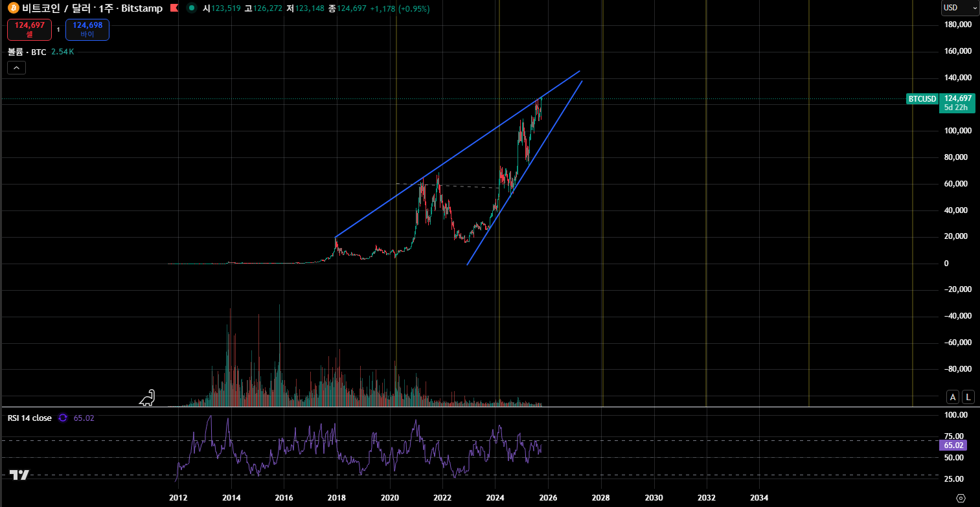
Task: Click the +1,178 (+0.95%) change value
Action: click(x=400, y=8)
